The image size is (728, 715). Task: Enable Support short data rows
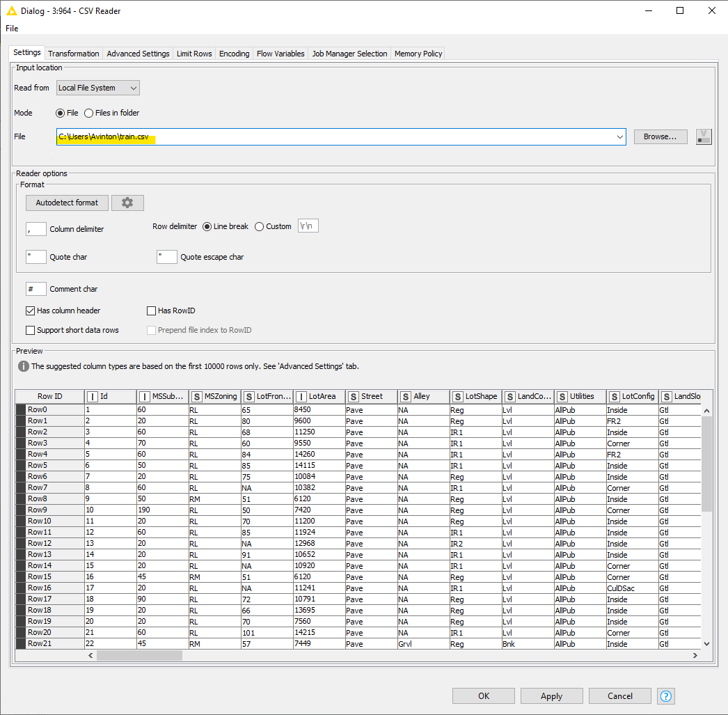coord(30,330)
